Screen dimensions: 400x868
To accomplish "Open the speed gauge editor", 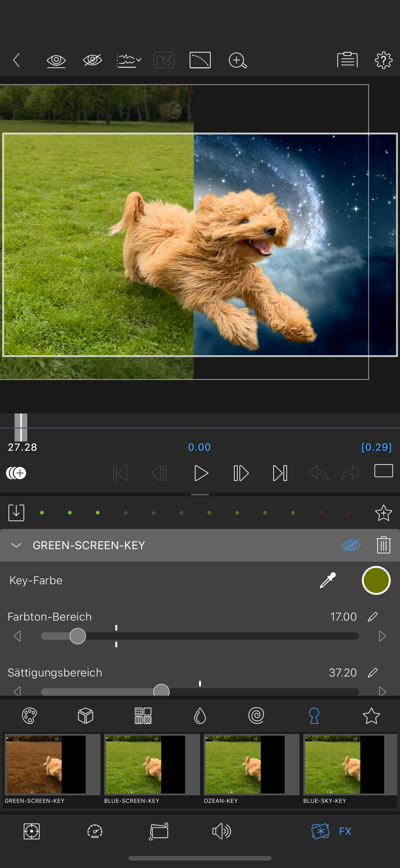I will point(95,831).
